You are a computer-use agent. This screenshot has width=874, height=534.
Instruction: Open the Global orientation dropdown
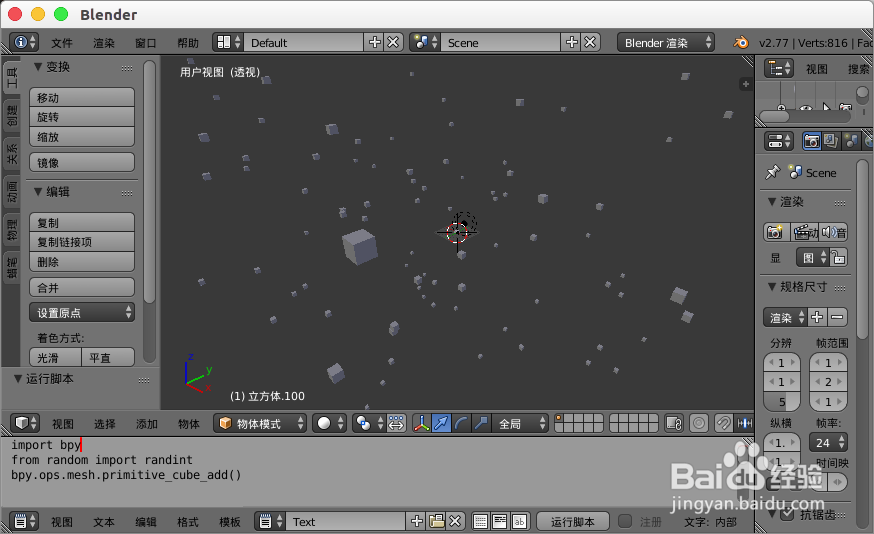(521, 424)
